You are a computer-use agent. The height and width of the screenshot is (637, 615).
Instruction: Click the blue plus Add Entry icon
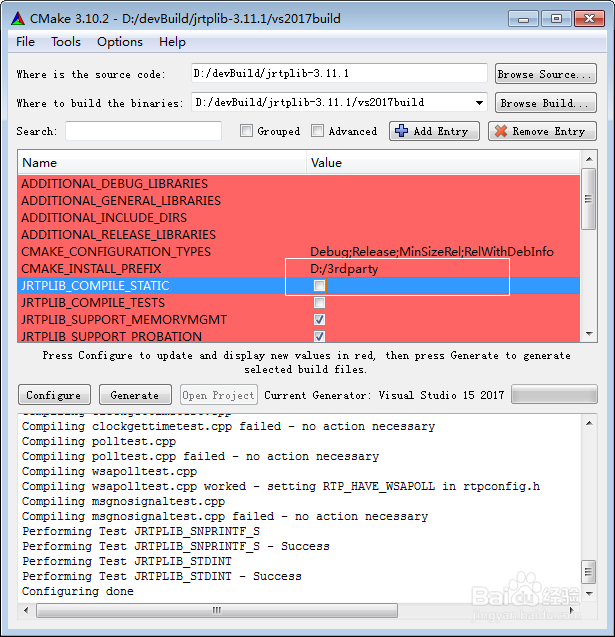[401, 131]
